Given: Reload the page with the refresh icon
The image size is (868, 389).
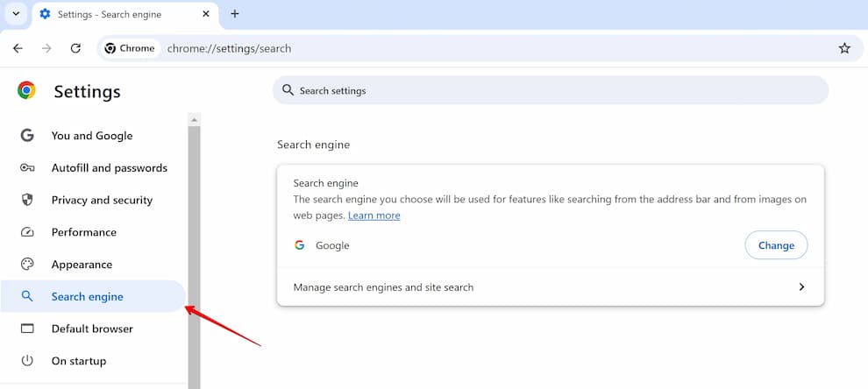Looking at the screenshot, I should [x=75, y=49].
